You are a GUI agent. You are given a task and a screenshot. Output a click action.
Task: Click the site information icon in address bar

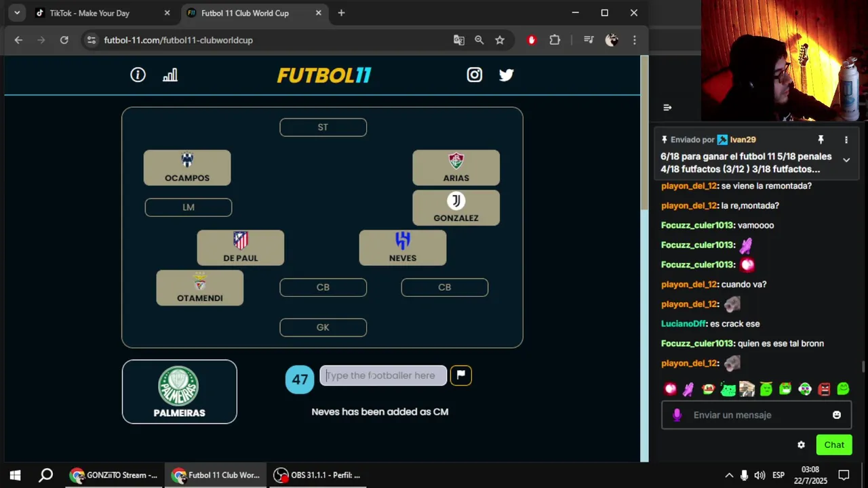pyautogui.click(x=92, y=40)
